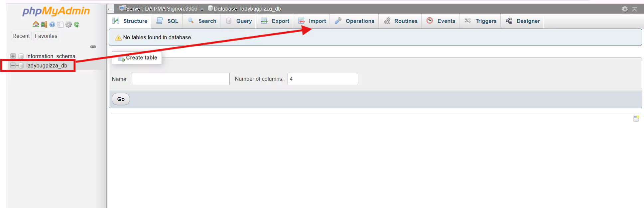Click the ladybugpizza_db database cylinder icon
This screenshot has width=644, height=208.
[21, 65]
